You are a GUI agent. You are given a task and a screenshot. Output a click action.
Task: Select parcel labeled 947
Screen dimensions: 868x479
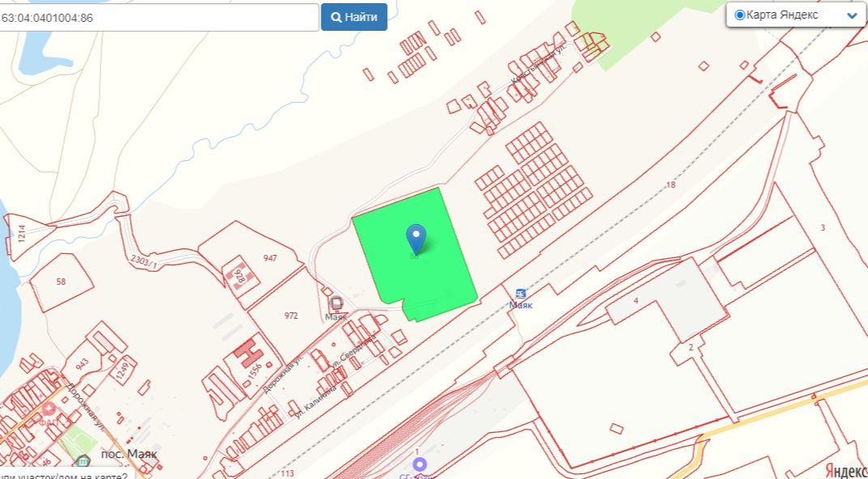(270, 258)
